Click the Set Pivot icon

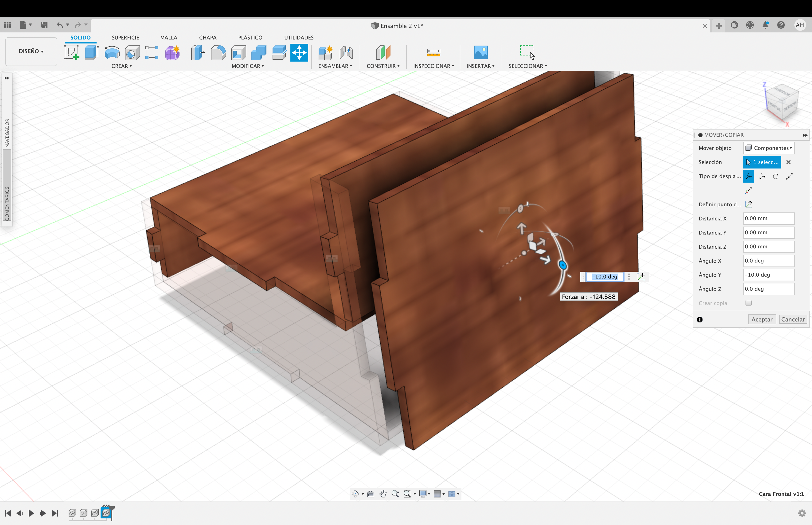coord(748,204)
